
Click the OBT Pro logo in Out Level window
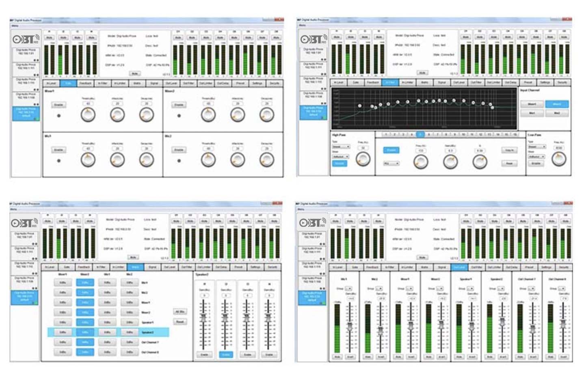[313, 223]
